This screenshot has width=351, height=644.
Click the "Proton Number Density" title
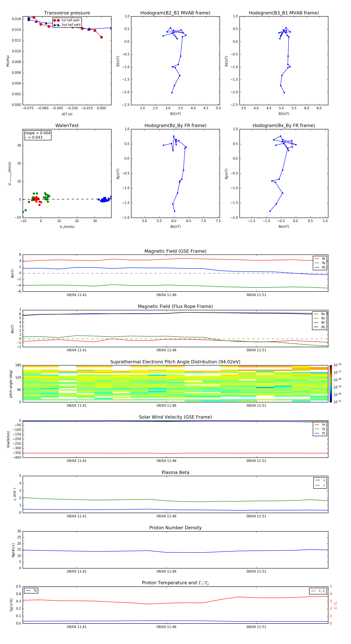click(x=175, y=528)
